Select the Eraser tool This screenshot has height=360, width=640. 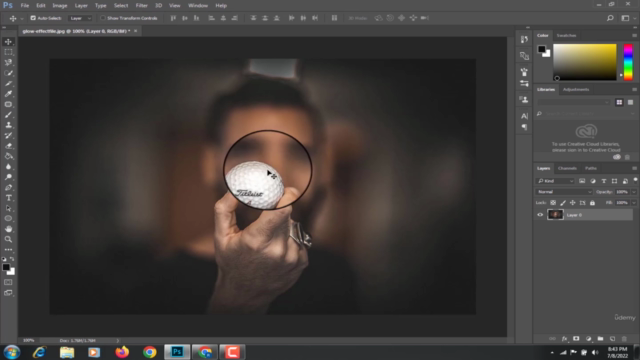tap(8, 146)
